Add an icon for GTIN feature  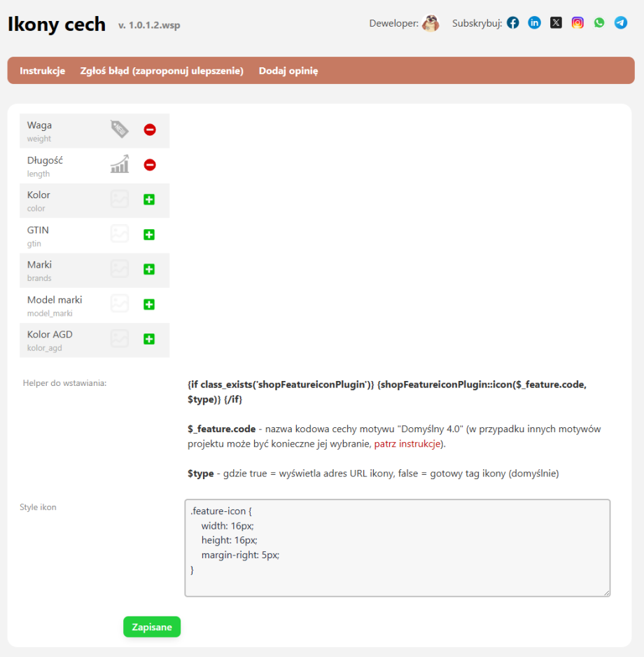149,235
